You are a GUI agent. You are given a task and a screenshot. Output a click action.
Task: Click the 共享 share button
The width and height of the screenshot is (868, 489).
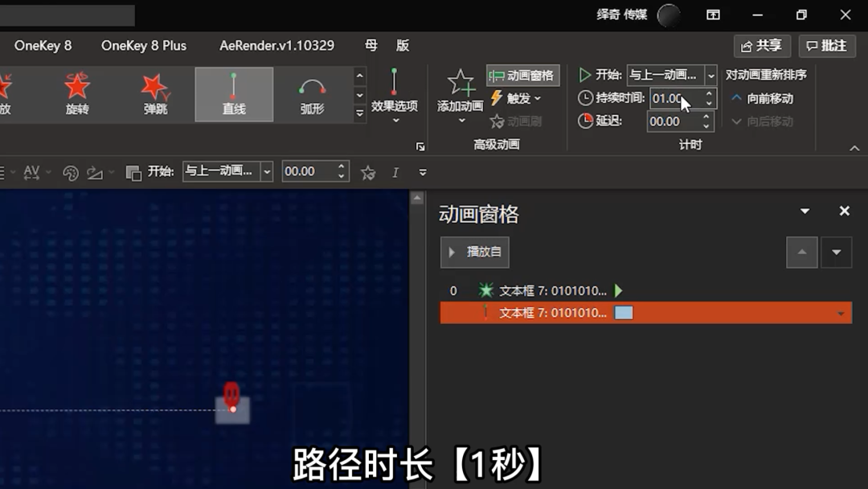762,46
